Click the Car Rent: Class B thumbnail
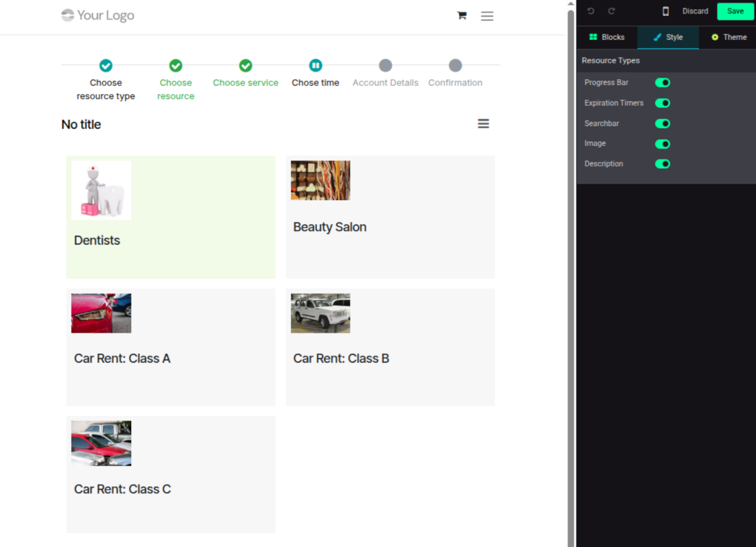The width and height of the screenshot is (756, 547). pyautogui.click(x=320, y=313)
